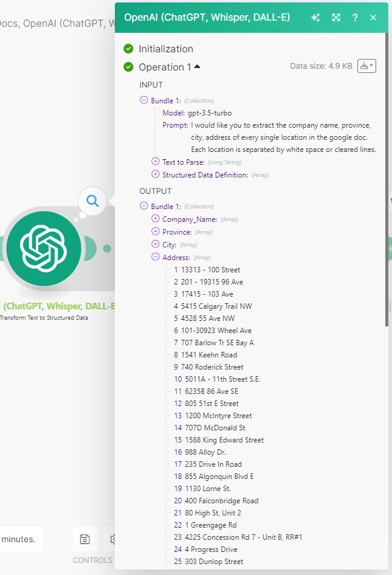392x575 pixels.
Task: Expand the panel to fullscreen with arrows icon
Action: pyautogui.click(x=336, y=17)
